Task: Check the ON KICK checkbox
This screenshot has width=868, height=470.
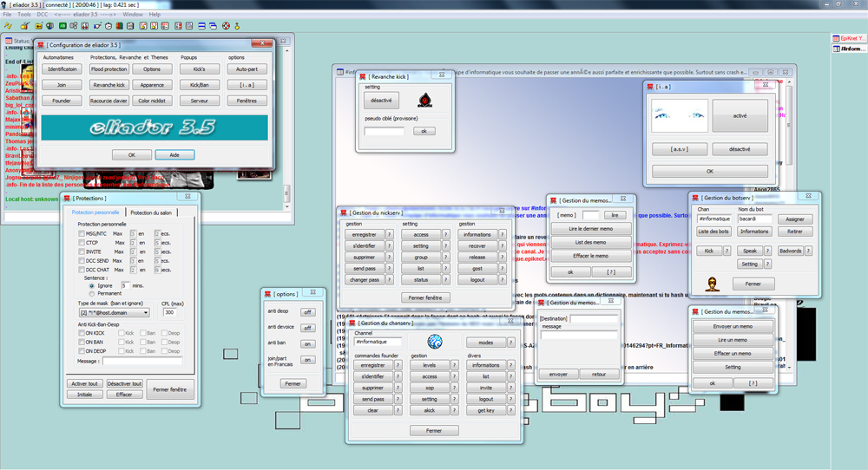Action: click(x=82, y=332)
